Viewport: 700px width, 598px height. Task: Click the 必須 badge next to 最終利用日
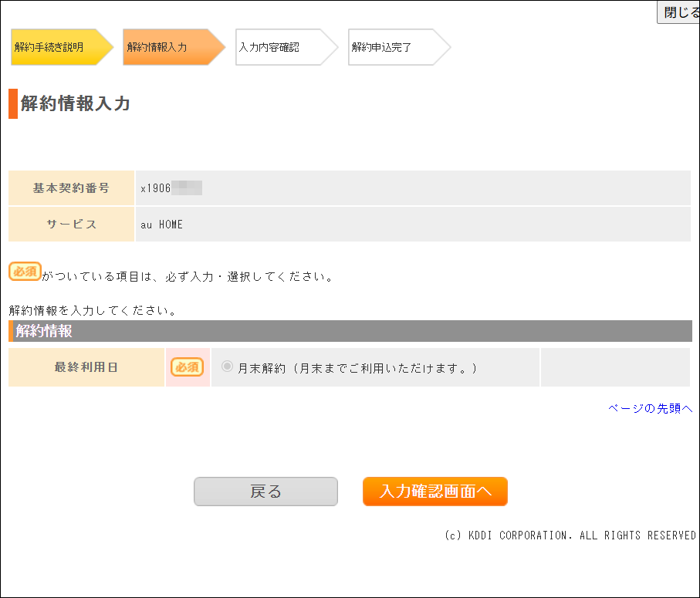tap(188, 367)
